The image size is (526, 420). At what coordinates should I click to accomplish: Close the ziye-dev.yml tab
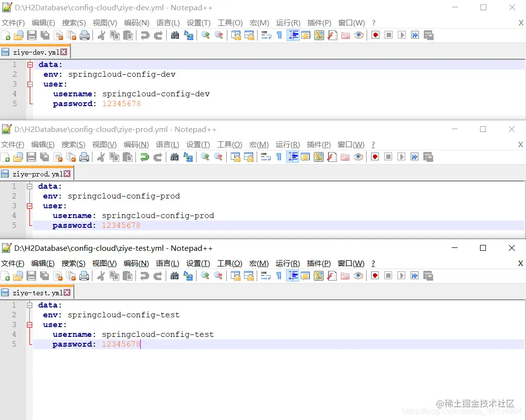coord(64,52)
